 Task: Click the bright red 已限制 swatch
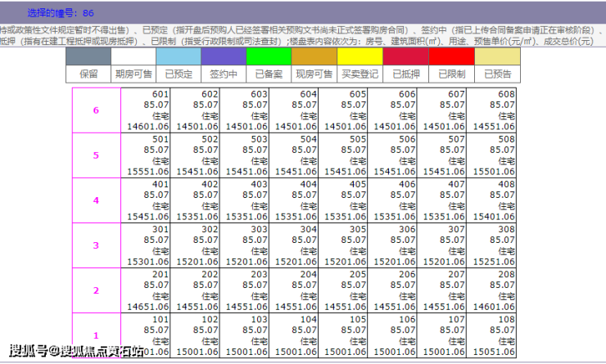451,56
